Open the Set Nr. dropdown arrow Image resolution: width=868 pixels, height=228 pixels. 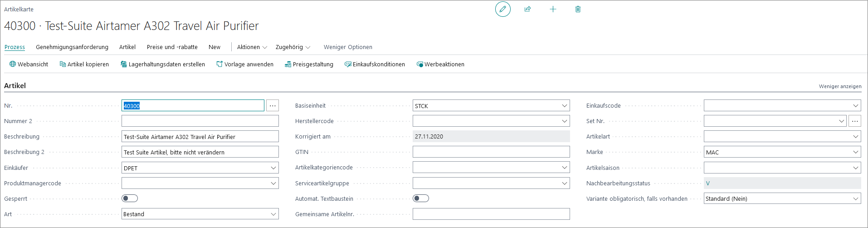(841, 121)
